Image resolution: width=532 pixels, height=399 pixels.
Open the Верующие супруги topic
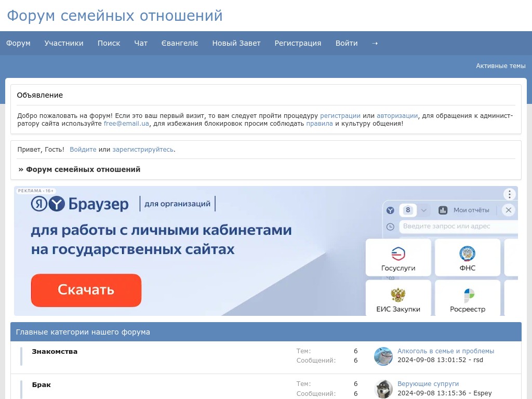[428, 384]
